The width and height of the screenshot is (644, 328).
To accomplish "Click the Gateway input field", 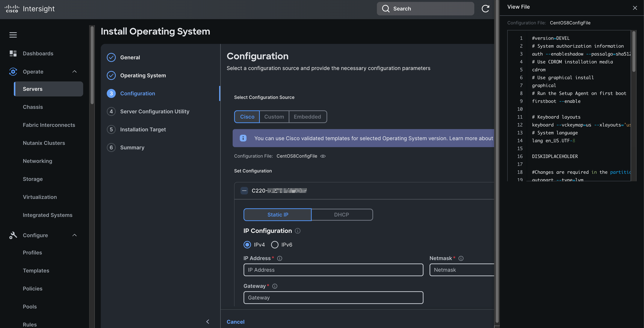I will [333, 297].
